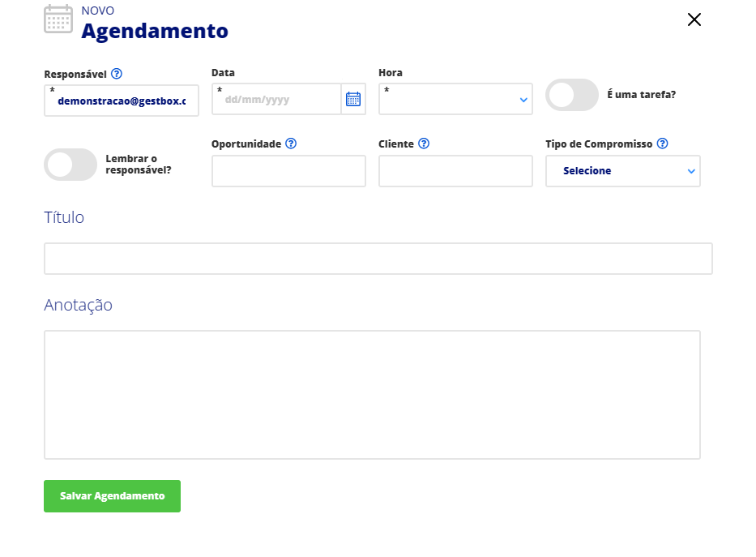Image resolution: width=756 pixels, height=557 pixels.
Task: Click help icon beside Oportunidade label
Action: coord(291,144)
